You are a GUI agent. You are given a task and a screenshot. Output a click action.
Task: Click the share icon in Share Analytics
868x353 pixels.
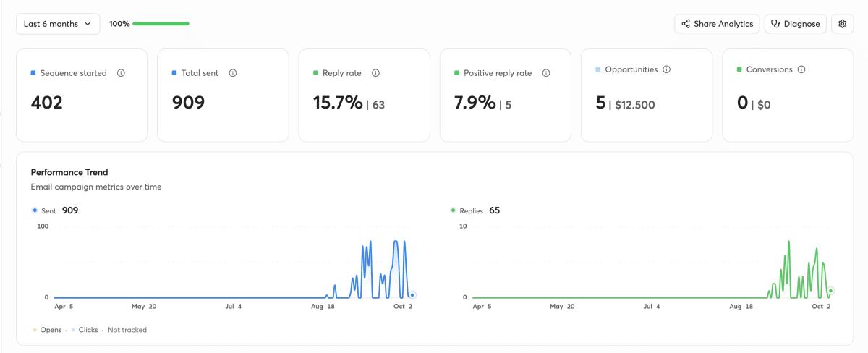coord(686,24)
